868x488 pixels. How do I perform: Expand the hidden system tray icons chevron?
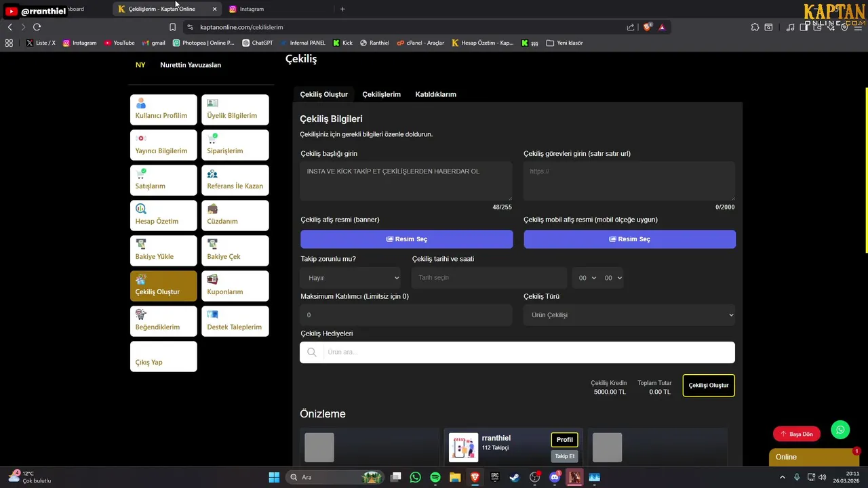coord(782,477)
